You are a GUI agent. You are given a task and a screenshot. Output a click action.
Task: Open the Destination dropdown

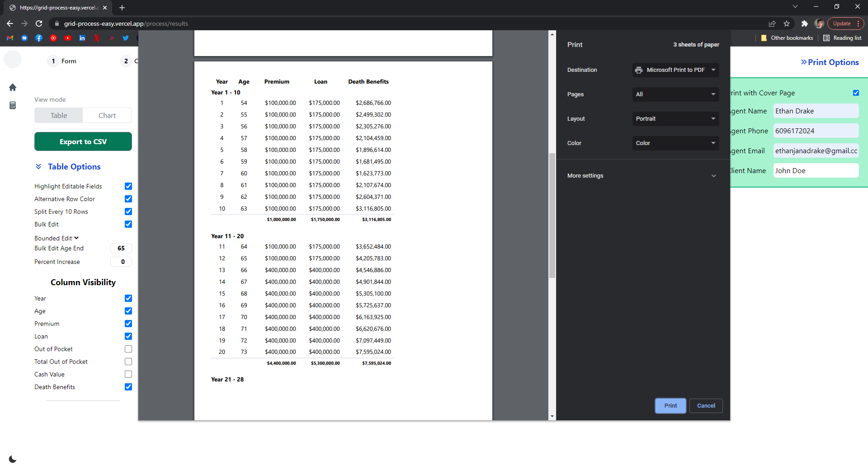pyautogui.click(x=675, y=70)
